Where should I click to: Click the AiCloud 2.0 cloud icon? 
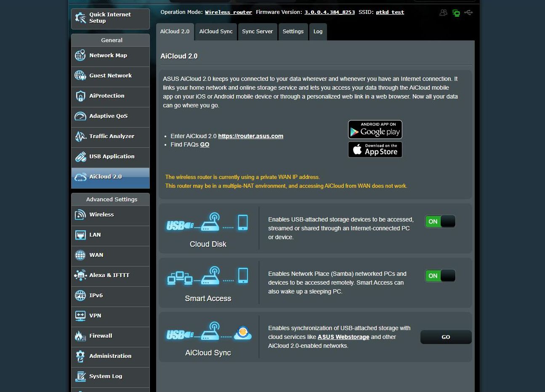point(80,177)
